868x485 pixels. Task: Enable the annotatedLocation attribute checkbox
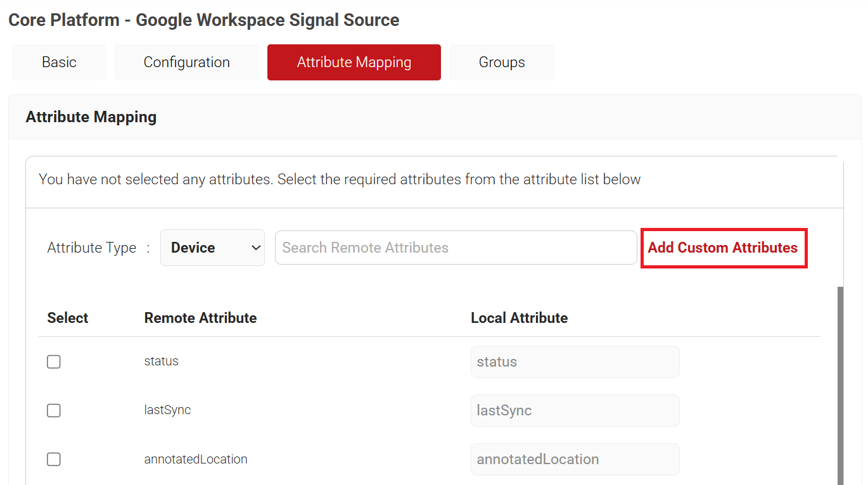point(54,459)
